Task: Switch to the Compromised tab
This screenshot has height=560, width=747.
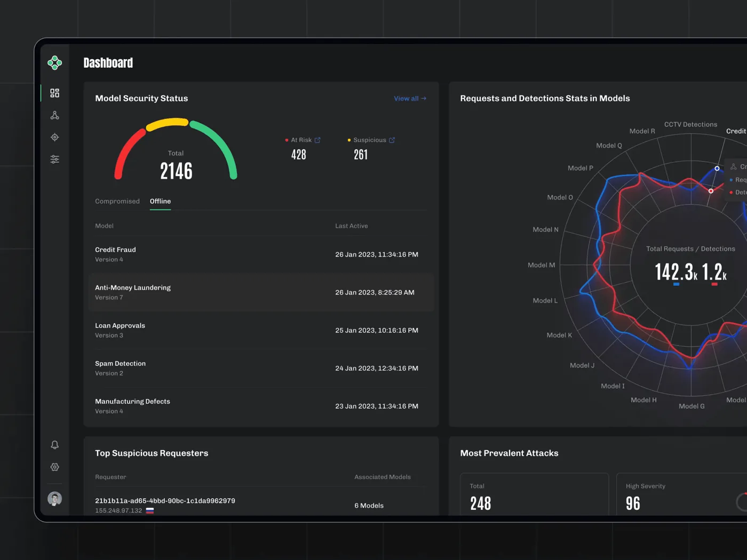Action: coord(117,201)
